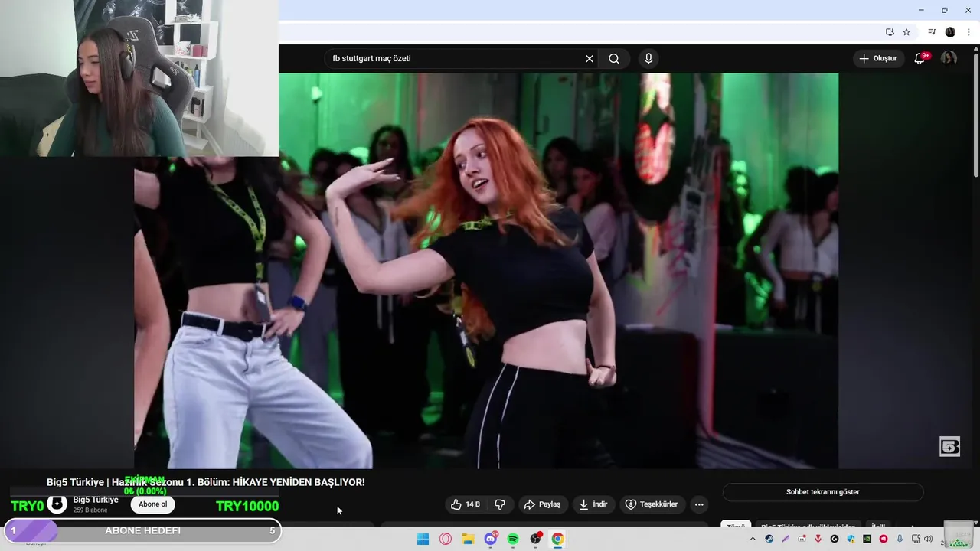
Task: Click the YouTube search magnifier button
Action: 614,59
